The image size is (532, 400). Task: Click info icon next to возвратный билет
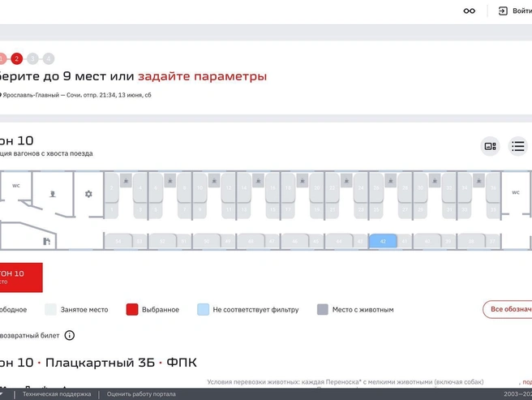point(70,335)
